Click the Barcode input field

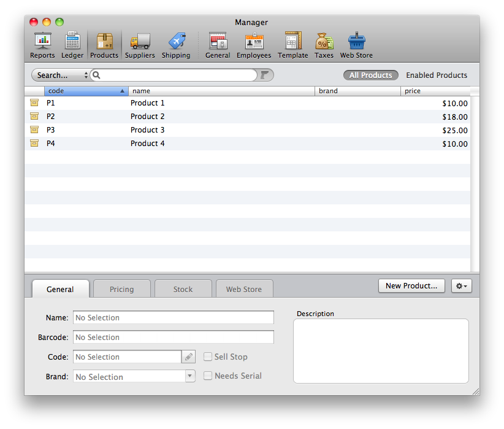174,337
